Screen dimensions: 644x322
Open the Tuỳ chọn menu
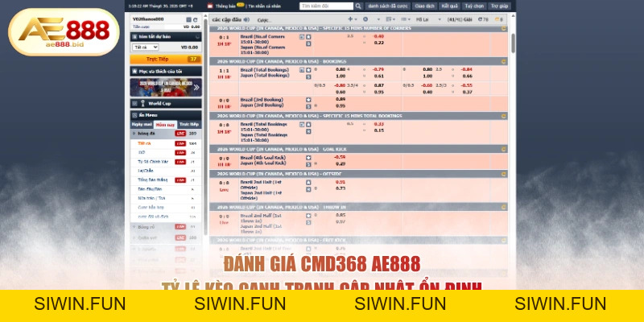(474, 6)
